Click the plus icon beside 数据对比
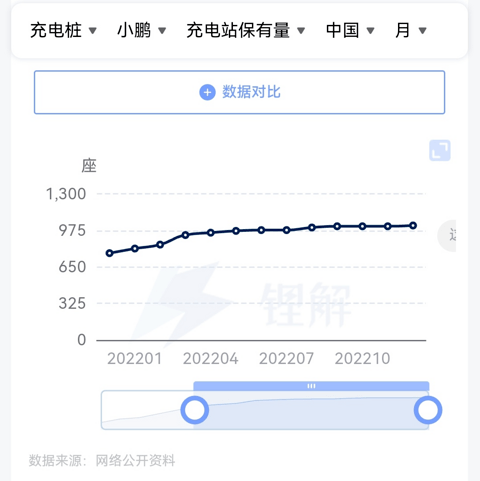Screen dimensions: 480x481 point(207,92)
